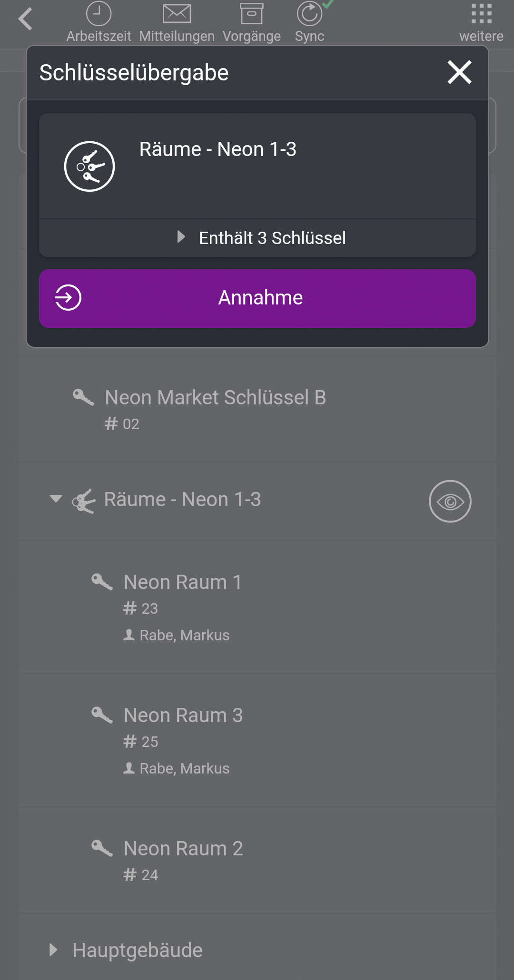Click the key bundle icon in the dialog
Screen dimensions: 514x980
[89, 165]
